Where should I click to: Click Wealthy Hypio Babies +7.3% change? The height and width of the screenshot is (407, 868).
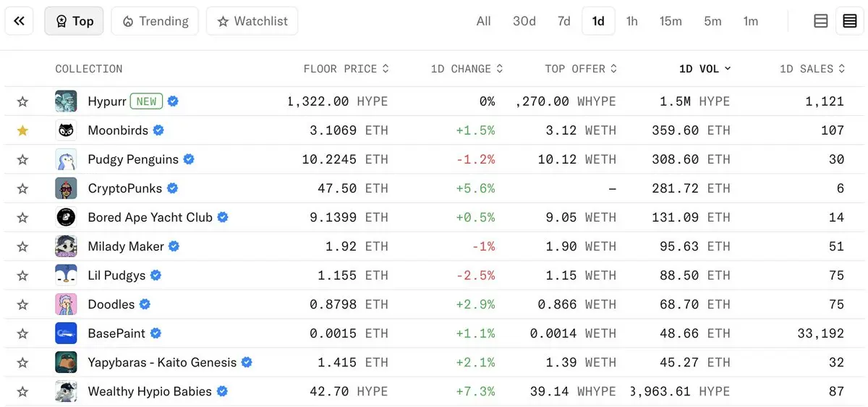(x=475, y=391)
